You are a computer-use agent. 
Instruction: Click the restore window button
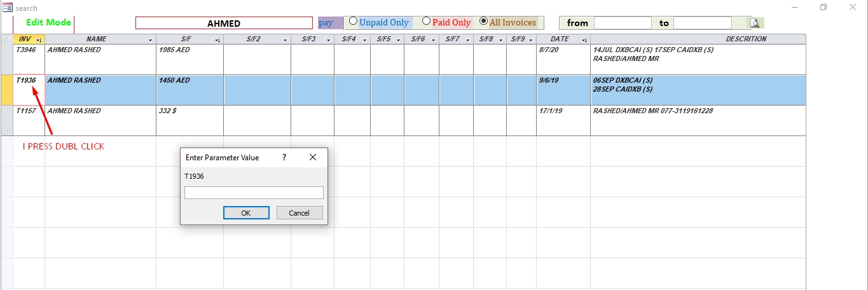pos(823,7)
